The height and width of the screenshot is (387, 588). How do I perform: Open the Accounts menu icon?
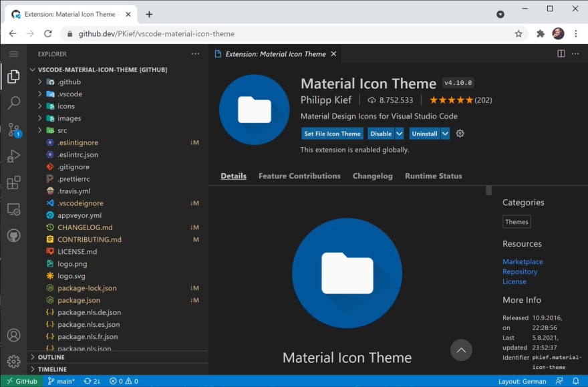(x=13, y=335)
